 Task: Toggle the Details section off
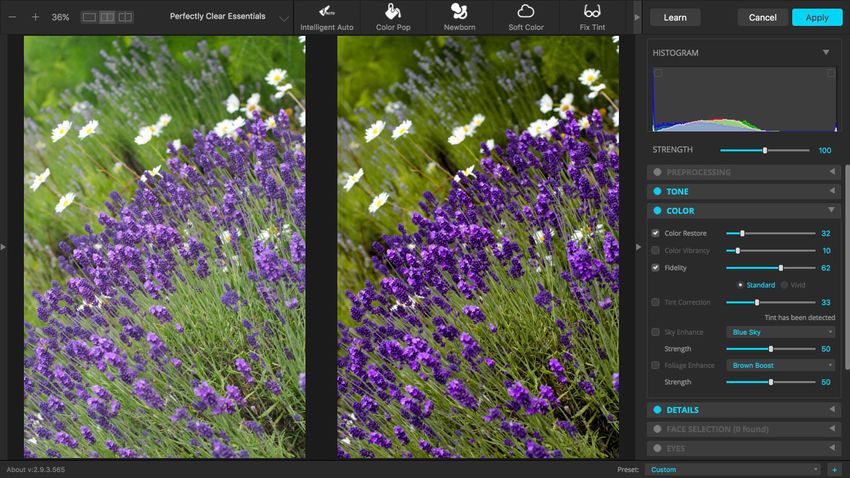click(658, 410)
